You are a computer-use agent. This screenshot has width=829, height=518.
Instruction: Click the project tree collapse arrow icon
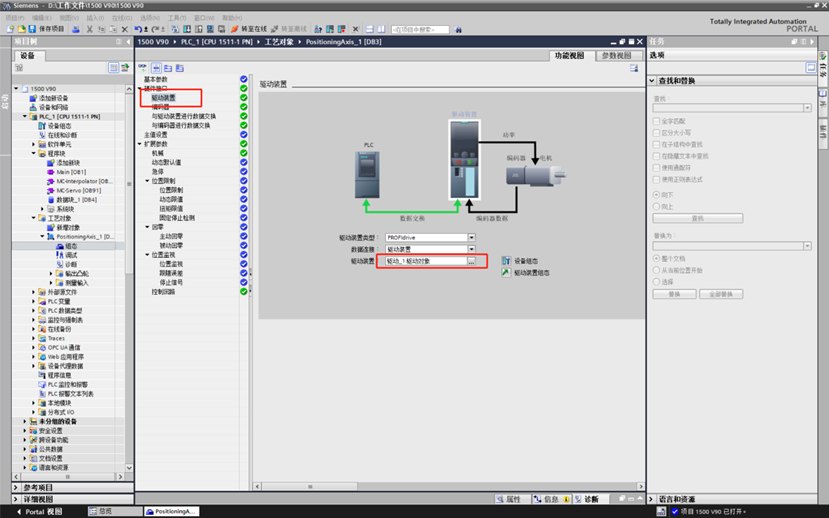pyautogui.click(x=128, y=41)
